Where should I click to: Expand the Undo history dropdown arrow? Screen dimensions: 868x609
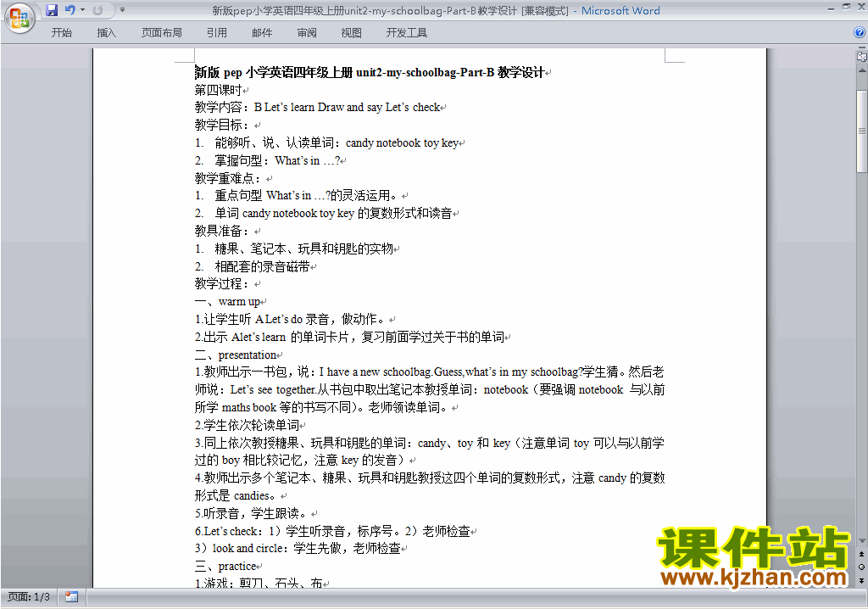82,10
